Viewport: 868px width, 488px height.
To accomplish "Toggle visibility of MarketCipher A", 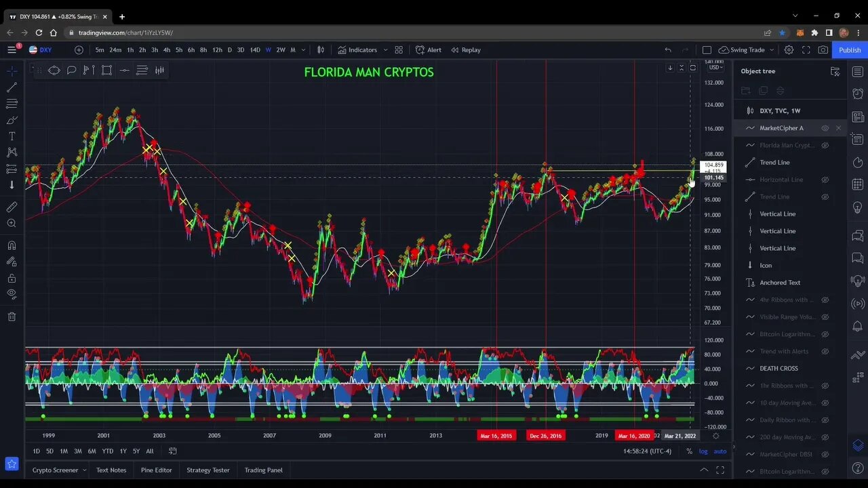I will tap(825, 128).
